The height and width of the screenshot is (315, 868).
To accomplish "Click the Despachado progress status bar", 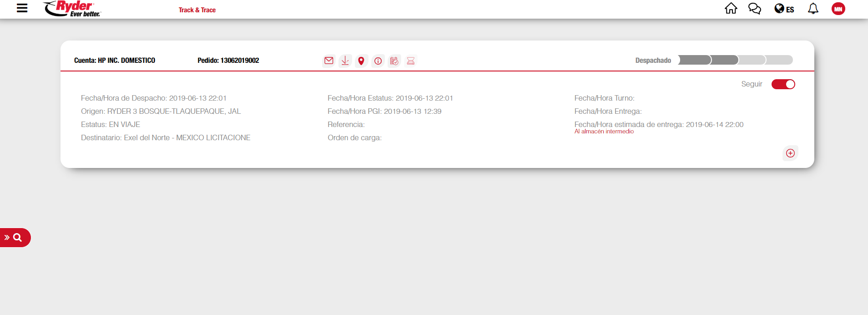I will pyautogui.click(x=735, y=60).
